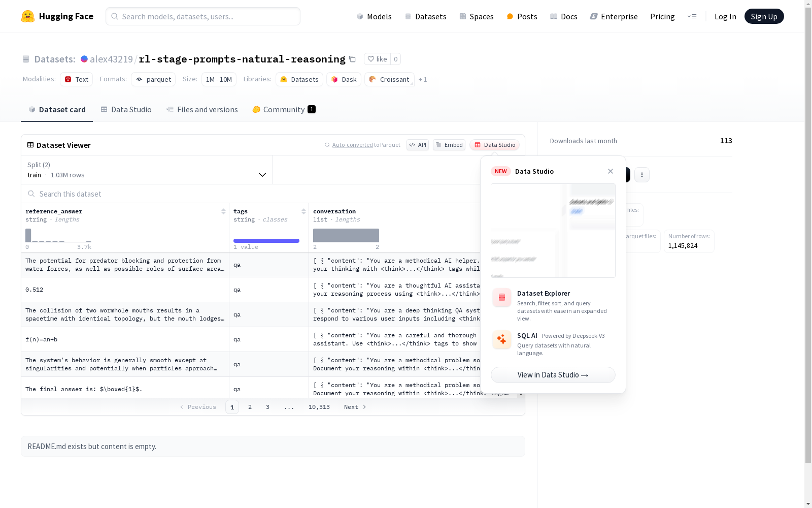Sort the tags column
Image resolution: width=812 pixels, height=508 pixels.
303,211
